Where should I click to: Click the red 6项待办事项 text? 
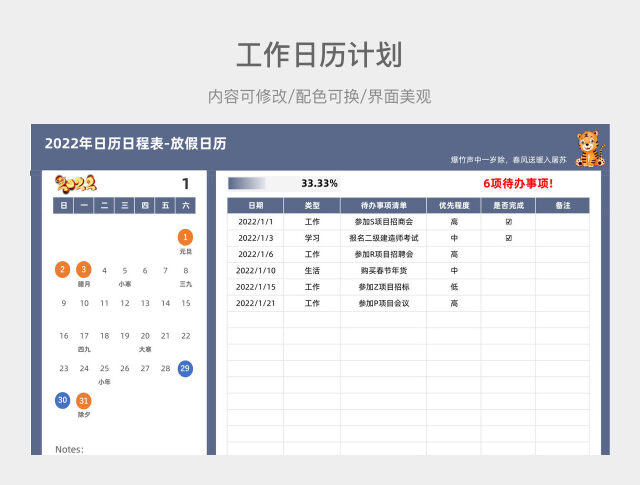[x=518, y=184]
